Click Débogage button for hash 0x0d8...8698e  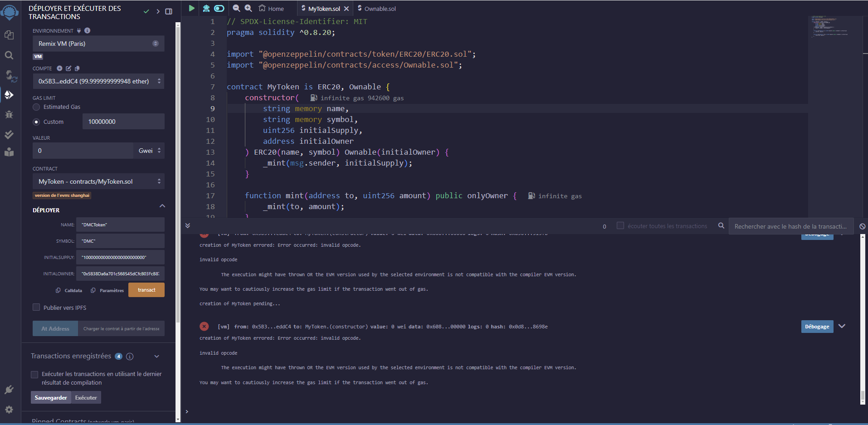(x=817, y=327)
